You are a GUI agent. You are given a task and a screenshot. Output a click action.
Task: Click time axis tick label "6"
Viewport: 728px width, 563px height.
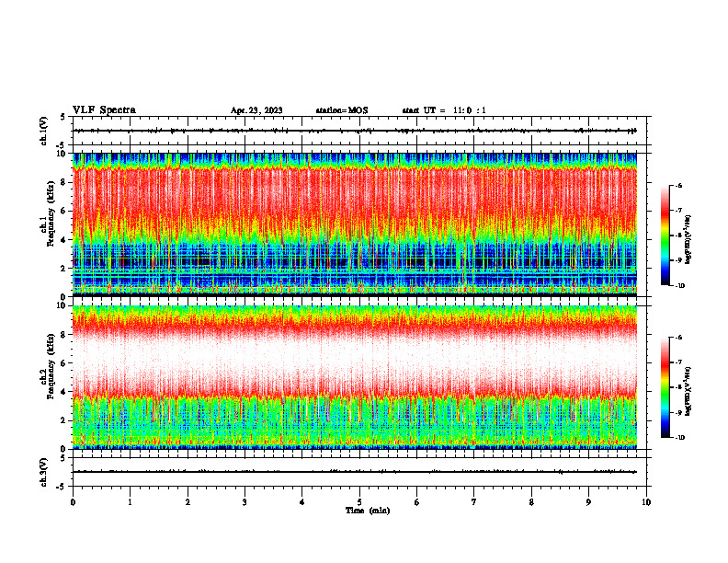pos(417,502)
